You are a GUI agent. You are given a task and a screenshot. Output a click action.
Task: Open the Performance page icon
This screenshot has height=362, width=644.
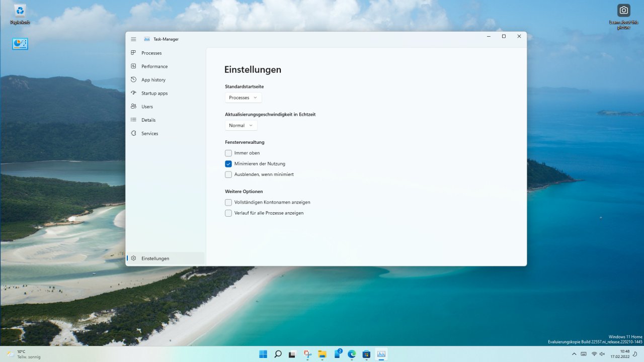[133, 66]
